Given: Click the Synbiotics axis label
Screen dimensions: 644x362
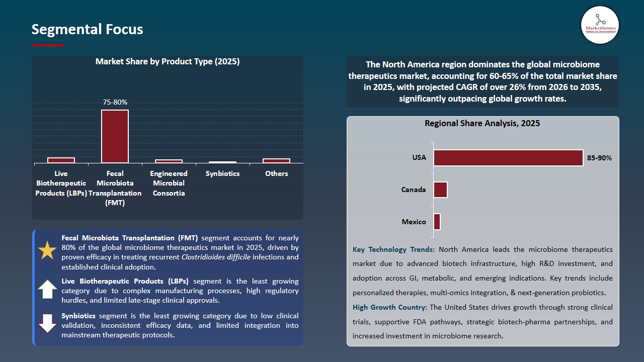Looking at the screenshot, I should pos(222,173).
